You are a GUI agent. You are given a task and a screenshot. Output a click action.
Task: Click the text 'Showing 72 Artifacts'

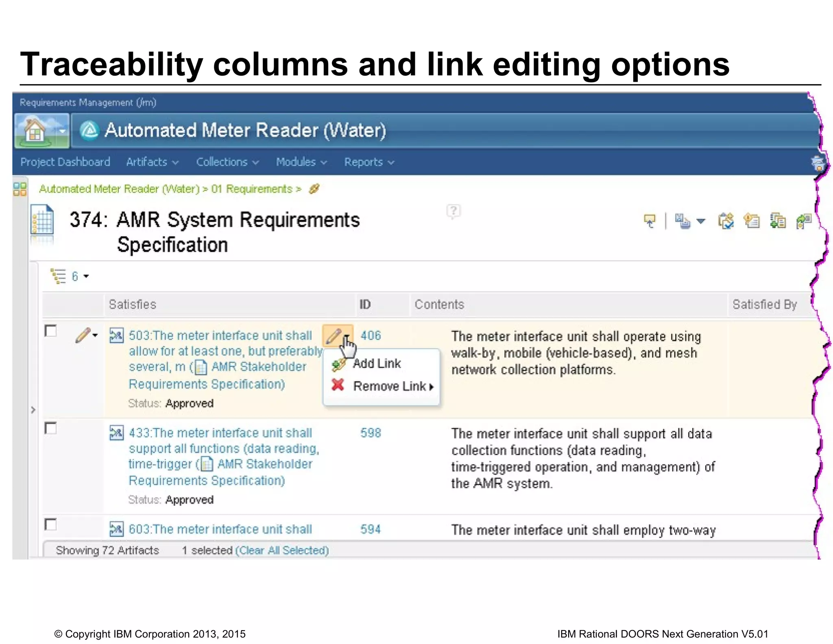click(107, 550)
